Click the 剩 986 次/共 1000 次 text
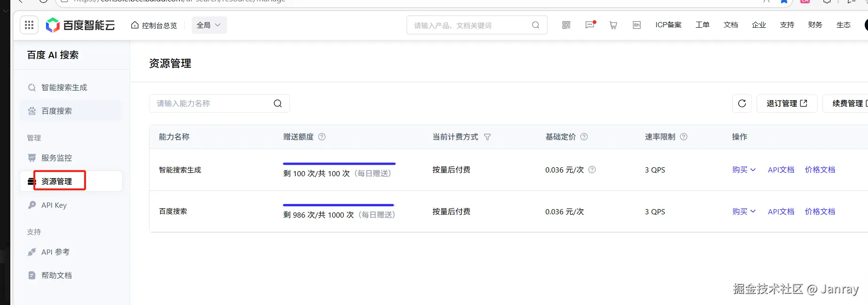 coord(319,215)
